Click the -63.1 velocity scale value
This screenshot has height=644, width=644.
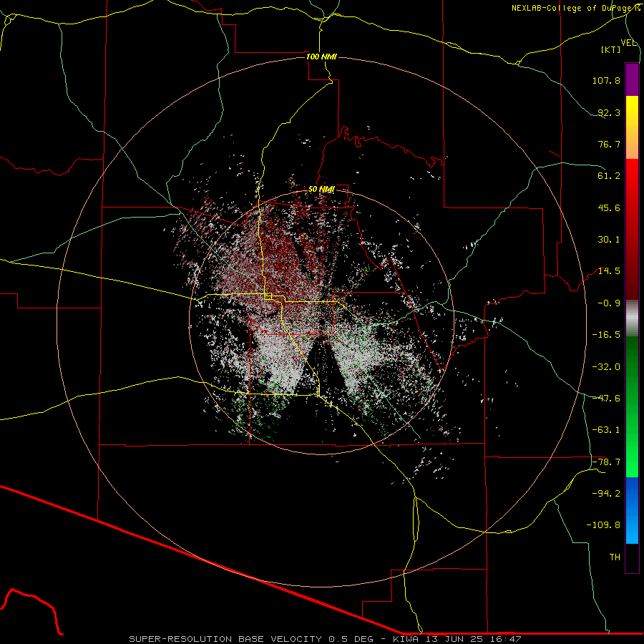[x=606, y=430]
